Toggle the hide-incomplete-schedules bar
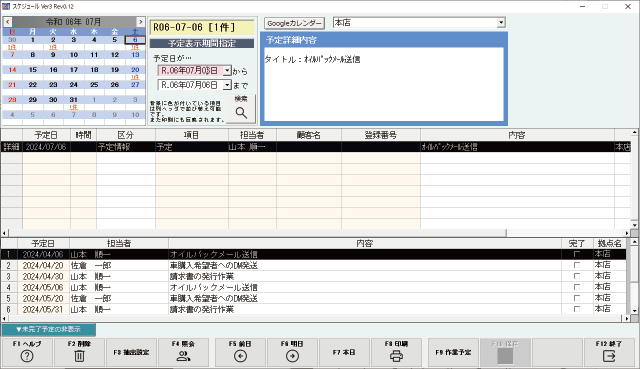 tap(49, 329)
